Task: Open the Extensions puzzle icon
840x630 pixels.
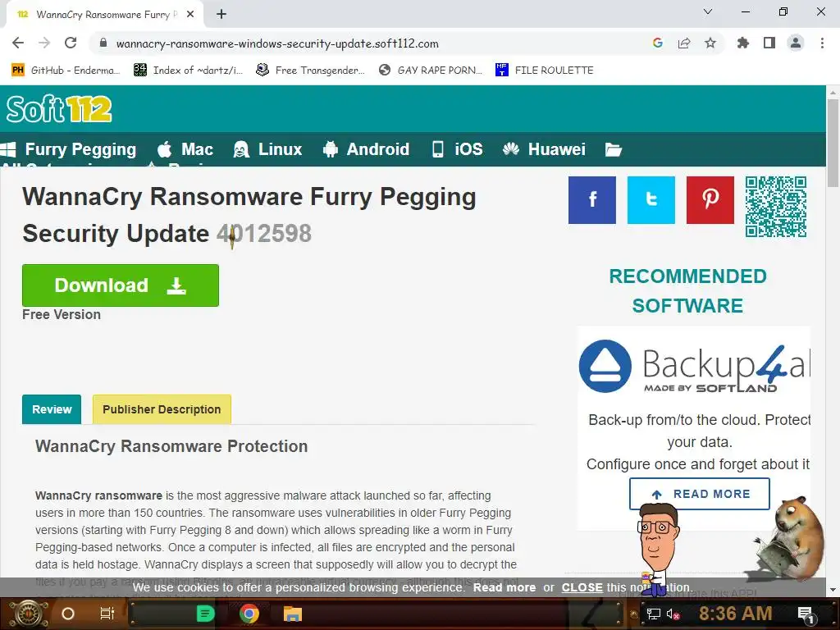Action: click(743, 43)
